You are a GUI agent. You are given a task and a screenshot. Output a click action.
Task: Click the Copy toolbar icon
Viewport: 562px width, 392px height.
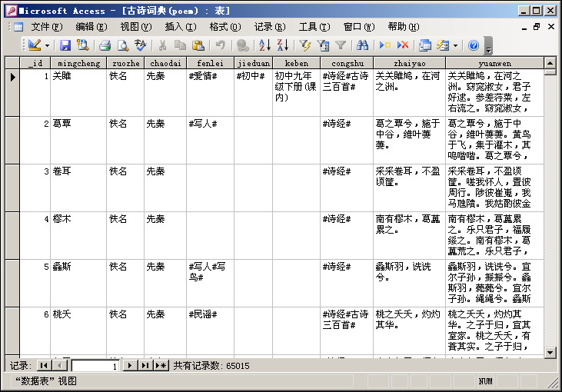tap(180, 45)
